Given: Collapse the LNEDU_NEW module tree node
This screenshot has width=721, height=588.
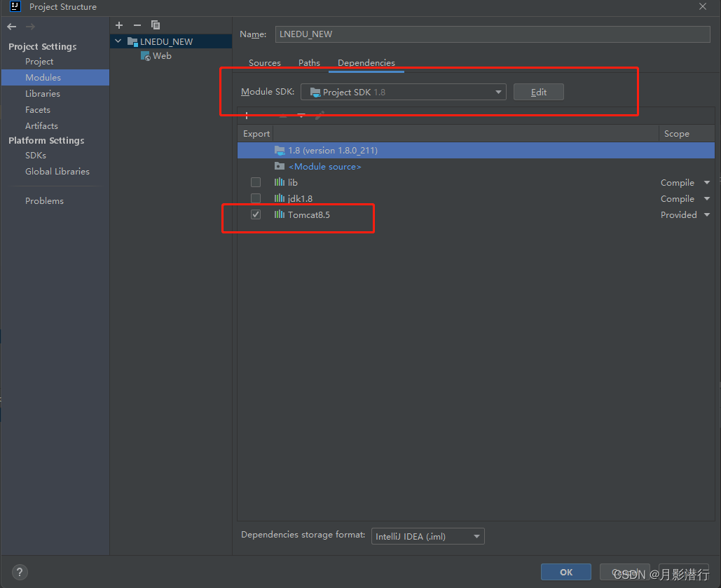Looking at the screenshot, I should point(118,41).
